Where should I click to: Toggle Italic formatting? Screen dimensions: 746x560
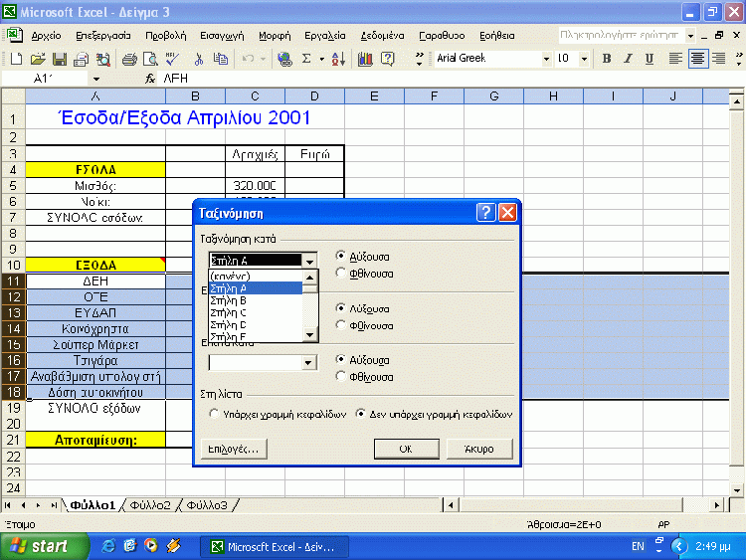(628, 59)
